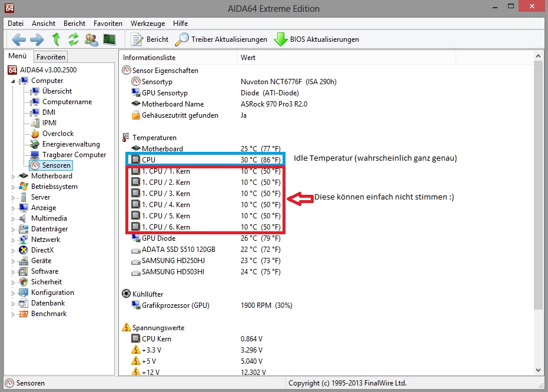Click the Gehäusezutritt lock icon
This screenshot has height=392, width=548.
[135, 115]
